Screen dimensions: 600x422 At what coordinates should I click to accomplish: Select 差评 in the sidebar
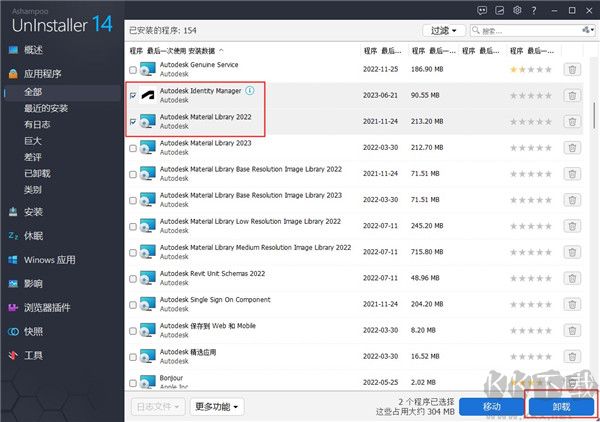(33, 157)
